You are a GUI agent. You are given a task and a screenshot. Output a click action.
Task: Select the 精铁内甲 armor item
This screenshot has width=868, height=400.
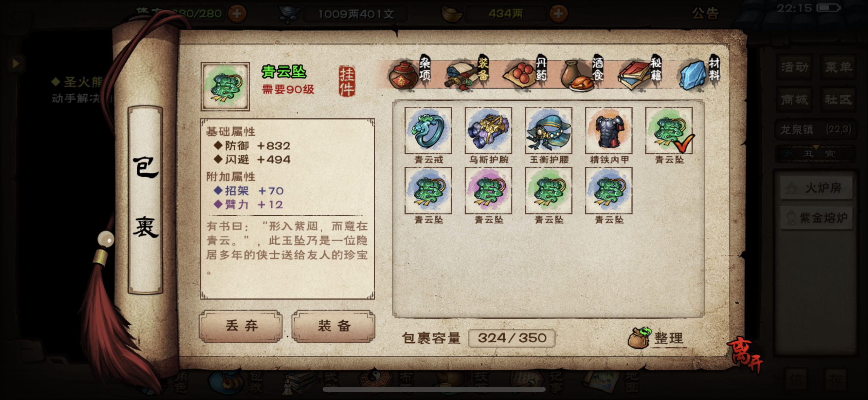tap(609, 131)
